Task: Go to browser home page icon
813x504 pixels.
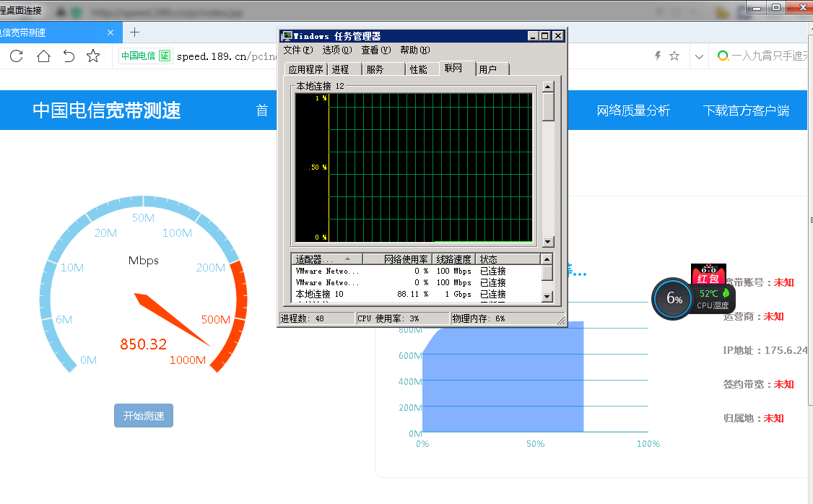Action: point(43,56)
